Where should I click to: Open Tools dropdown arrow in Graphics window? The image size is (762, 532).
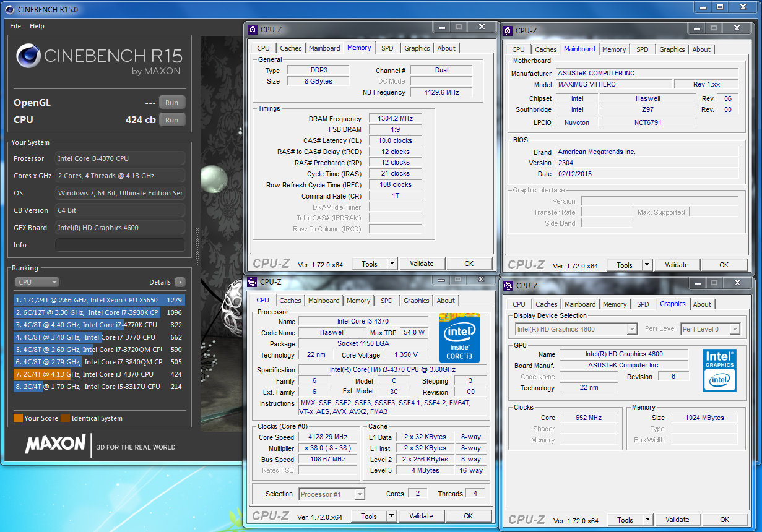click(647, 520)
